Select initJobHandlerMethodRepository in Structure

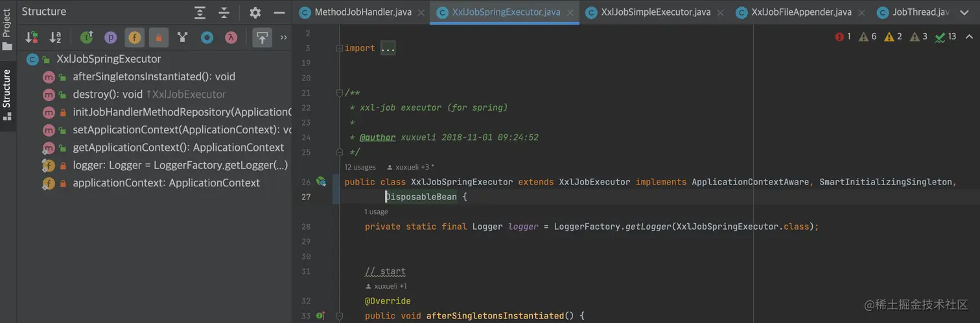click(182, 112)
